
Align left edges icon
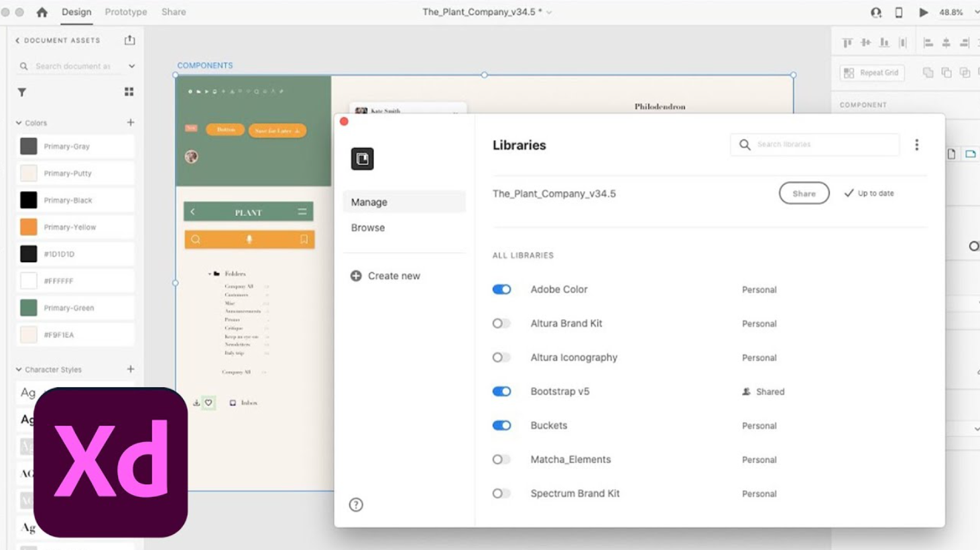[x=928, y=43]
